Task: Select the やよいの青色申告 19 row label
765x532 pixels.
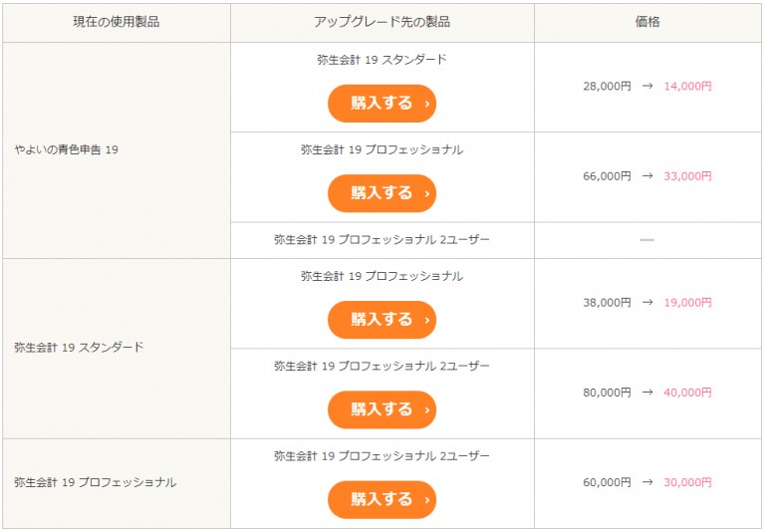Action: coord(67,149)
